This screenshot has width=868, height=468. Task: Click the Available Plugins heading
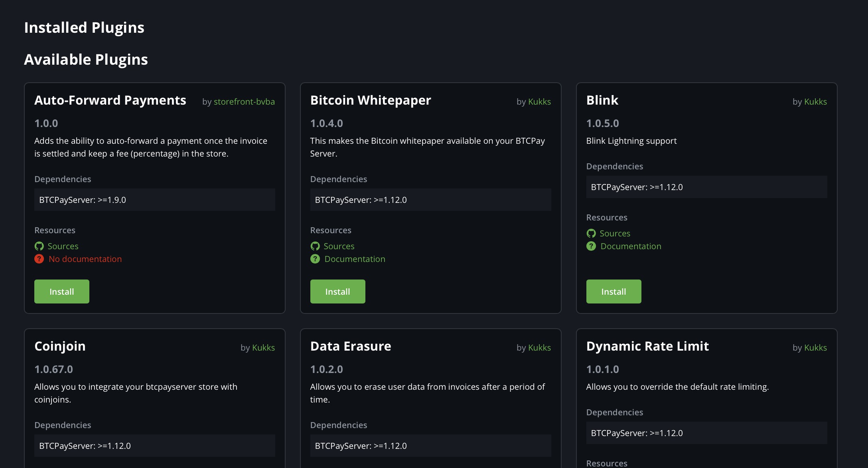86,59
